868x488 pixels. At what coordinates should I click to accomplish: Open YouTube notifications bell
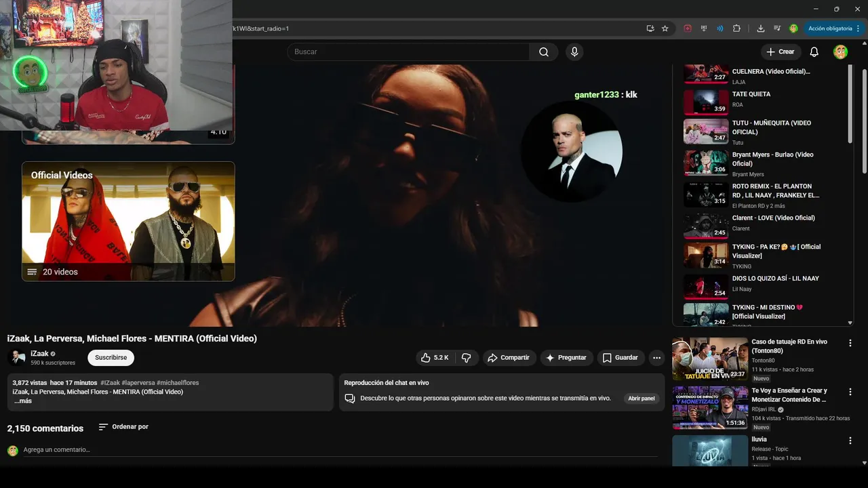[x=814, y=52]
